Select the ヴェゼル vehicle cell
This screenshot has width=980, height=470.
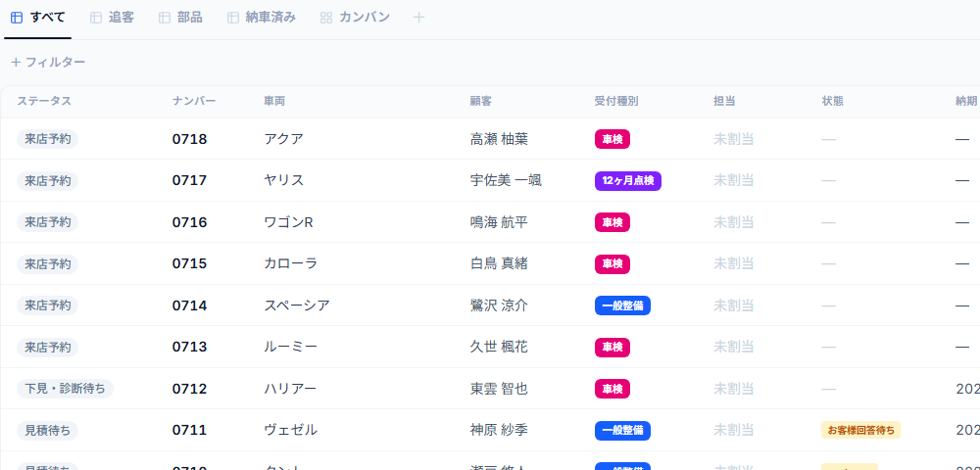[291, 430]
